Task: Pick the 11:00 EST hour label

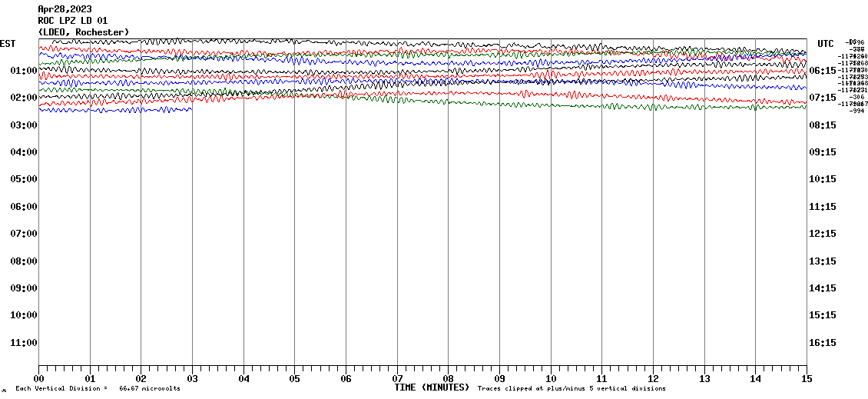Action: coord(23,343)
